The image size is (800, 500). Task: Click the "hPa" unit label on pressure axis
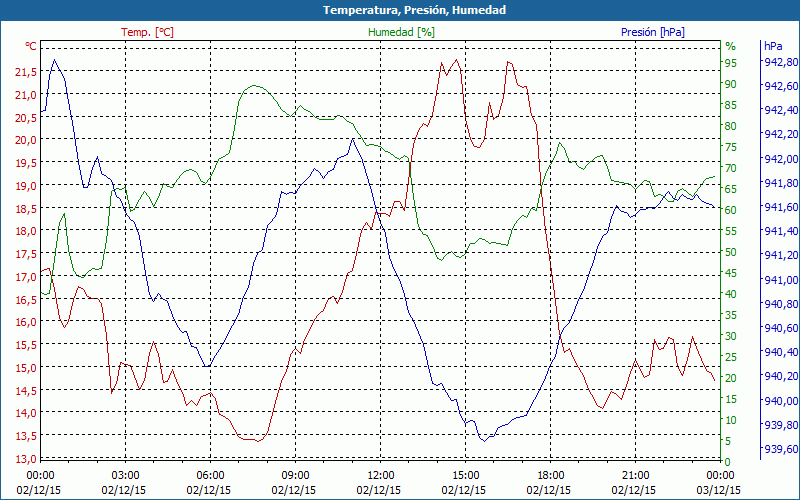[773, 46]
